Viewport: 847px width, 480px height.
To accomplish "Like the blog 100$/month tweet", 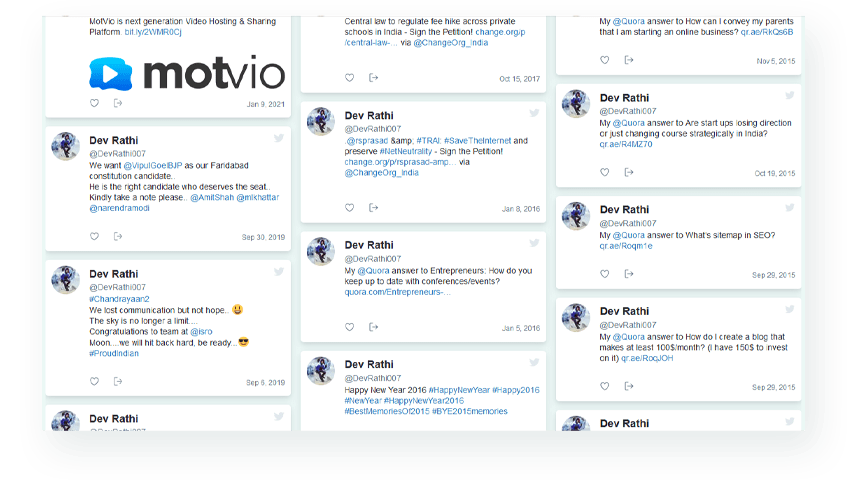I will pos(604,386).
